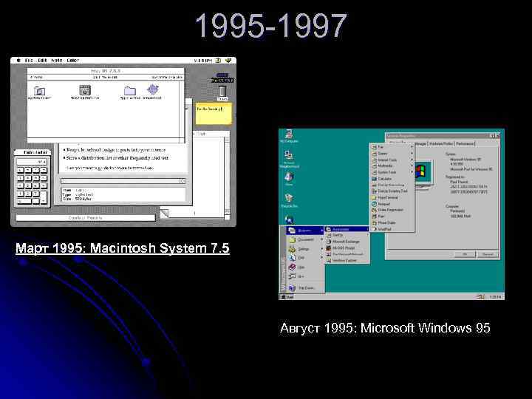Select the System Folder icon in Finder window

(39, 92)
